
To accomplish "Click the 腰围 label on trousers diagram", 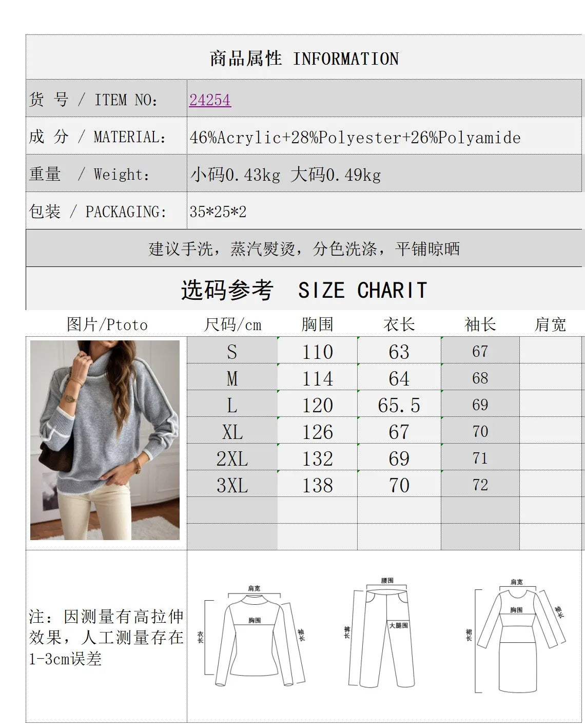I will click(x=387, y=580).
